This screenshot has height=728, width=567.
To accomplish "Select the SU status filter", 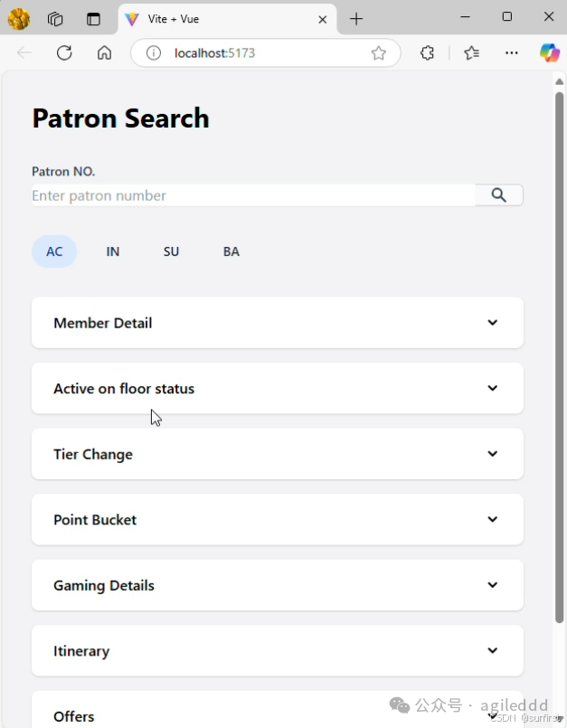I will (x=171, y=251).
